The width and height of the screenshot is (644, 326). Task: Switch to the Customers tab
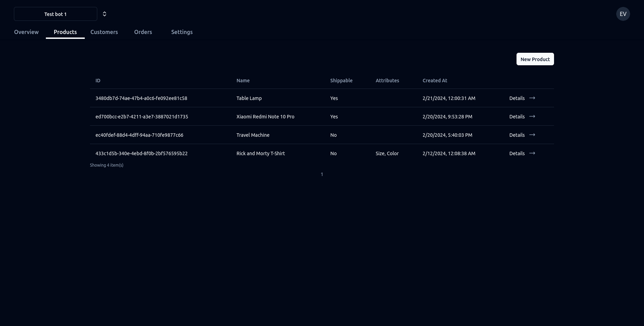104,32
